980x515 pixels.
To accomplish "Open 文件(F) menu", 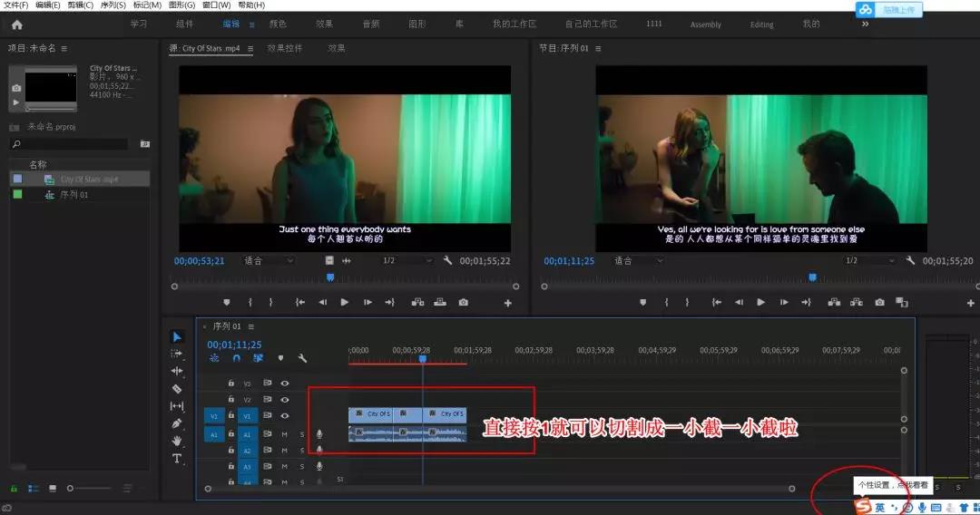I will (15, 5).
